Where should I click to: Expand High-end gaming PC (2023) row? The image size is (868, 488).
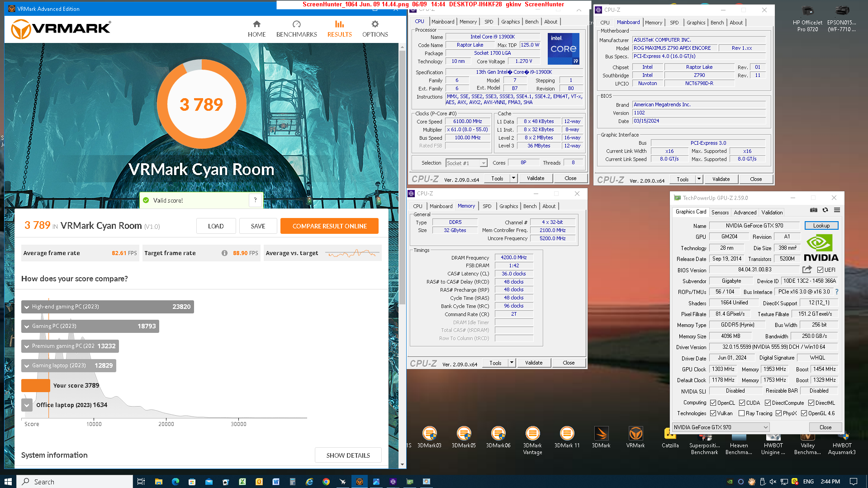coord(27,307)
